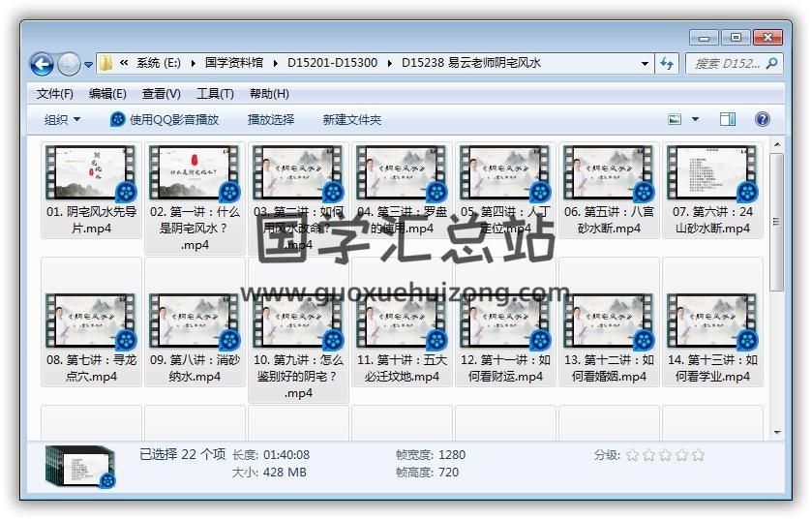The image size is (812, 520).
Task: Click 长度: 01:40:08 in details pane
Action: tap(270, 455)
